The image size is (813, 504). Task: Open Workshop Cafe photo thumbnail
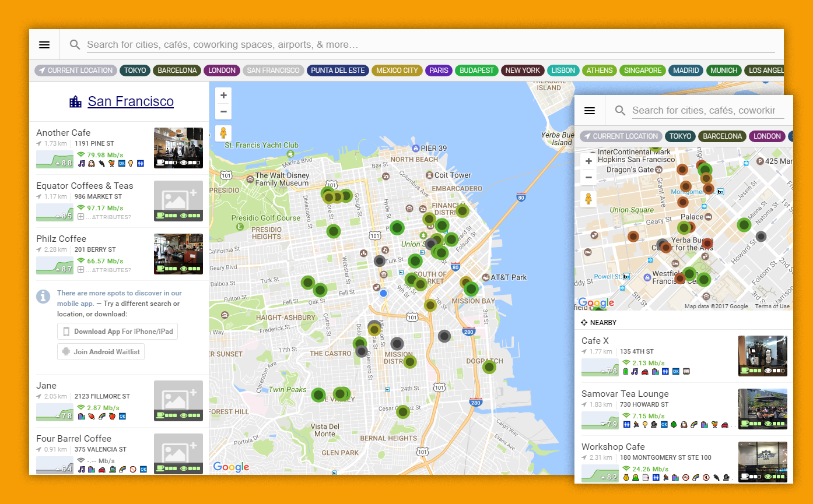tap(763, 462)
